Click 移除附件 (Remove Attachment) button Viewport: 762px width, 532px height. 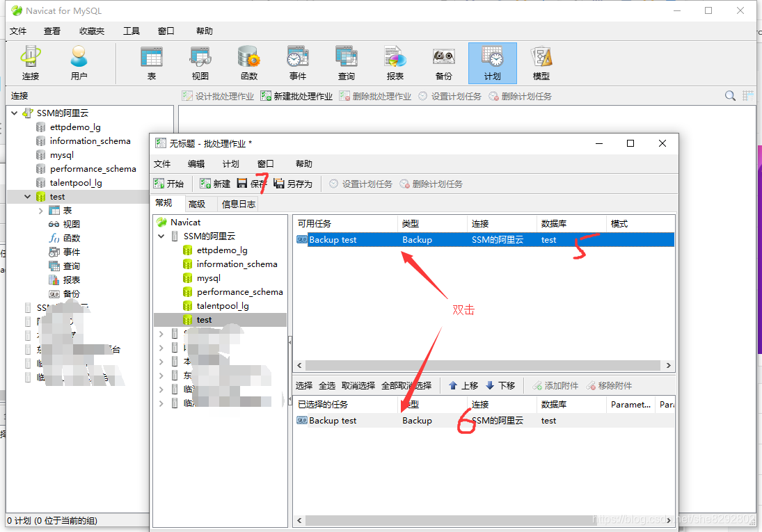pos(609,385)
